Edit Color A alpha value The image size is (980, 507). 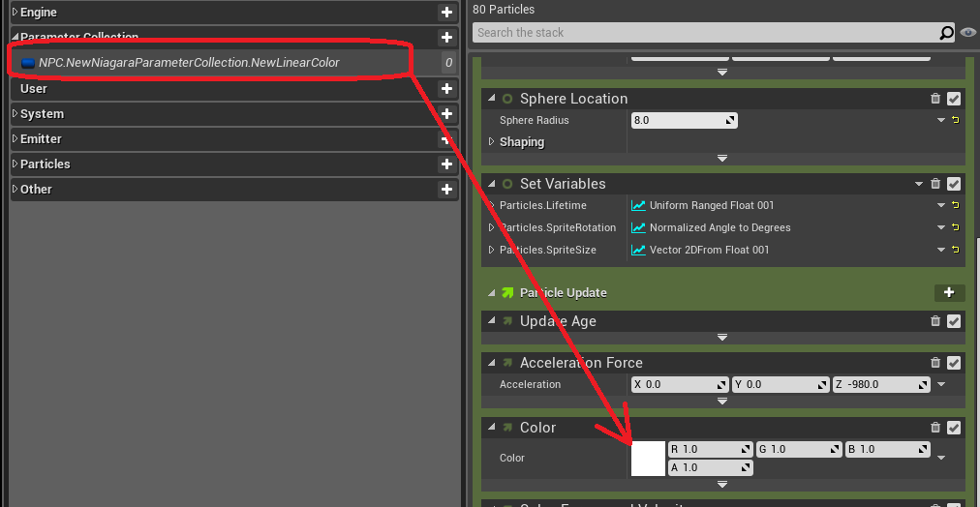[711, 467]
